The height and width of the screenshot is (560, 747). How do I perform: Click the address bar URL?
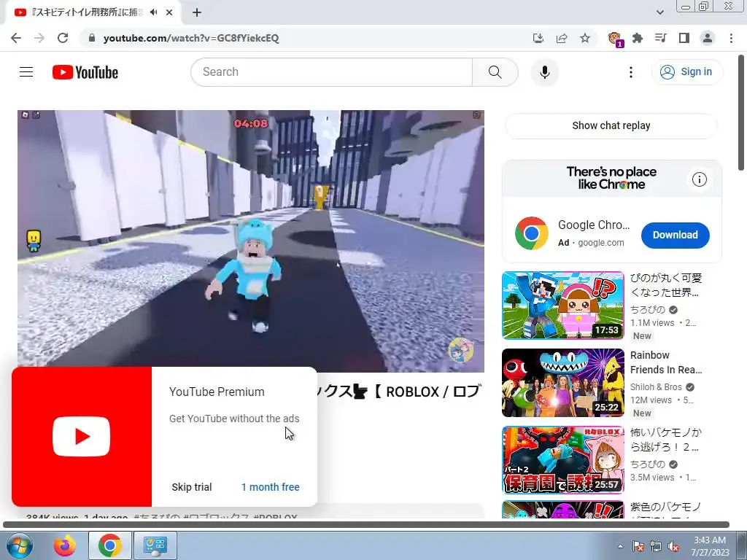(191, 38)
